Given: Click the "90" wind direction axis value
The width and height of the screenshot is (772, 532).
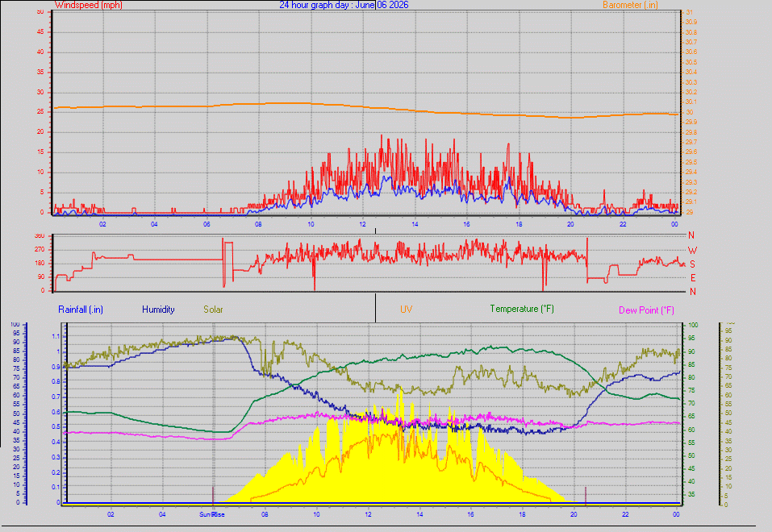Looking at the screenshot, I should (41, 277).
